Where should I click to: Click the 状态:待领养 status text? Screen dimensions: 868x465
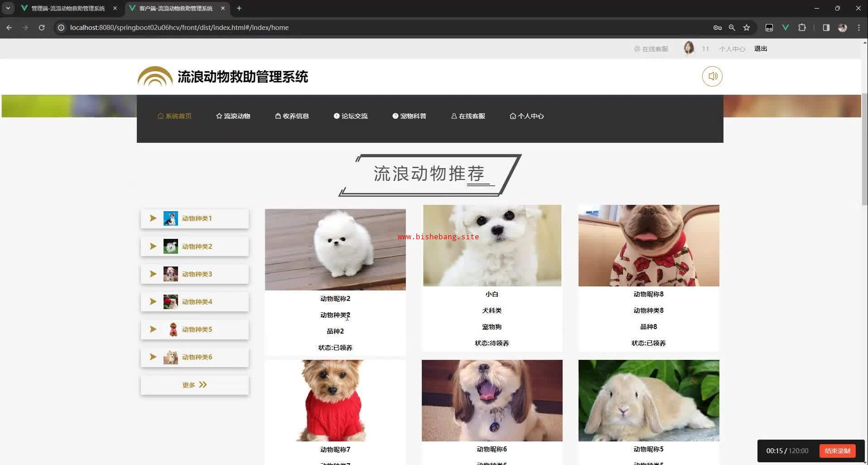pyautogui.click(x=492, y=343)
